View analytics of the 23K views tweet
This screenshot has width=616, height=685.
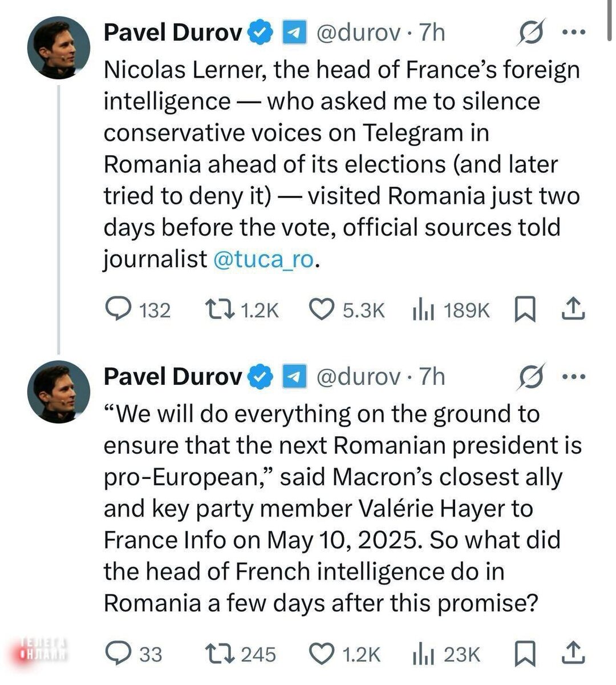coord(423,654)
